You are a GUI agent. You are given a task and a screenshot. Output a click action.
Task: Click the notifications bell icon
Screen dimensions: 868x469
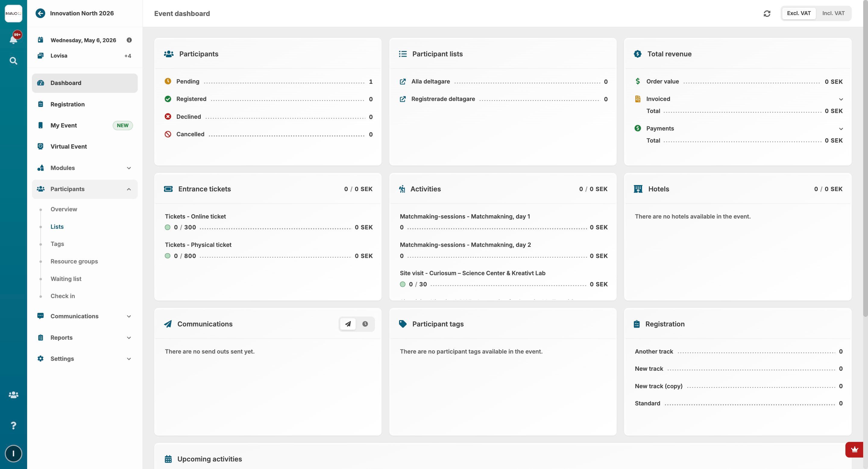pyautogui.click(x=13, y=39)
